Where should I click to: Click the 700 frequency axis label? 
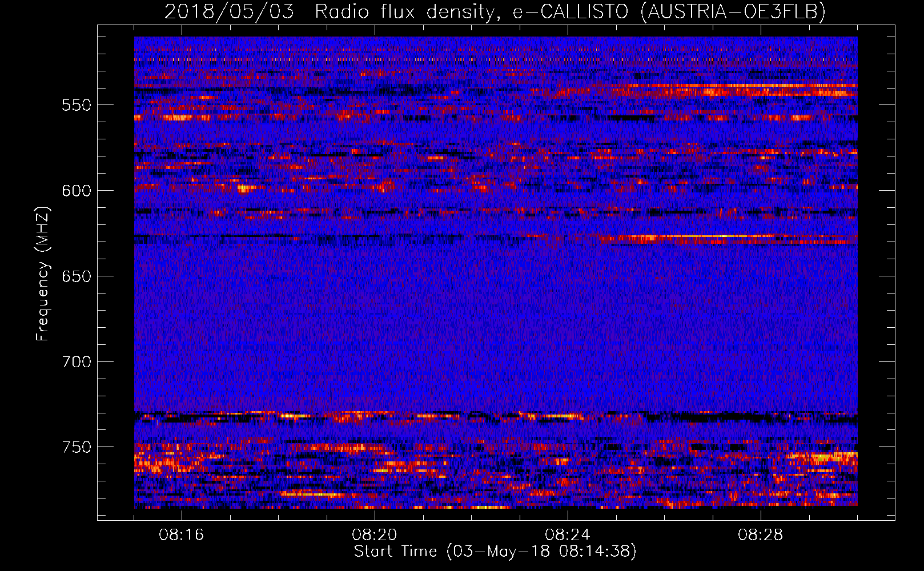click(x=77, y=362)
